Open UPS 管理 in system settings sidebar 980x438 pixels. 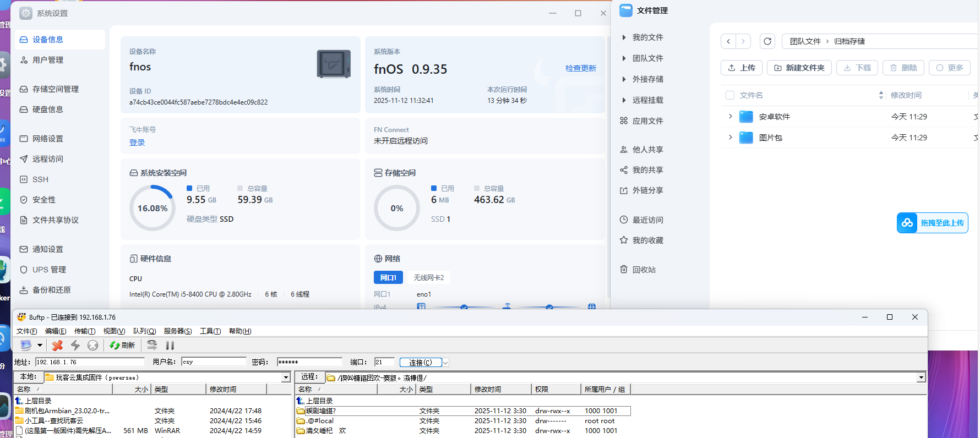(60, 270)
